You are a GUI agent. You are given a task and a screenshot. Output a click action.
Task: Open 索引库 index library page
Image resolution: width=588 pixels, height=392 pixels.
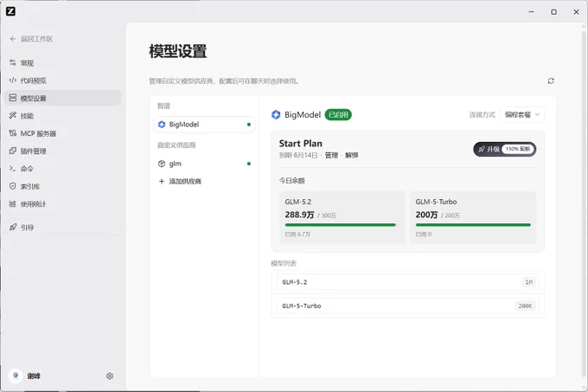point(62,186)
